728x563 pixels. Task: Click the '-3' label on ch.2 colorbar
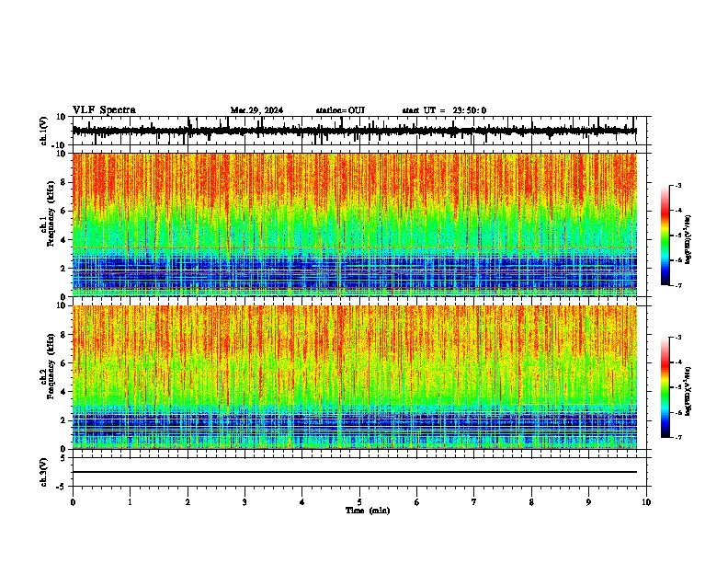(677, 338)
